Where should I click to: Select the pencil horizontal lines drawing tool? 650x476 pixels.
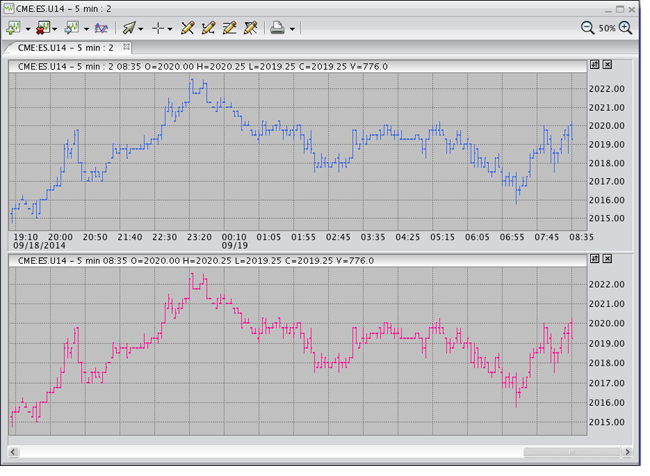(229, 28)
